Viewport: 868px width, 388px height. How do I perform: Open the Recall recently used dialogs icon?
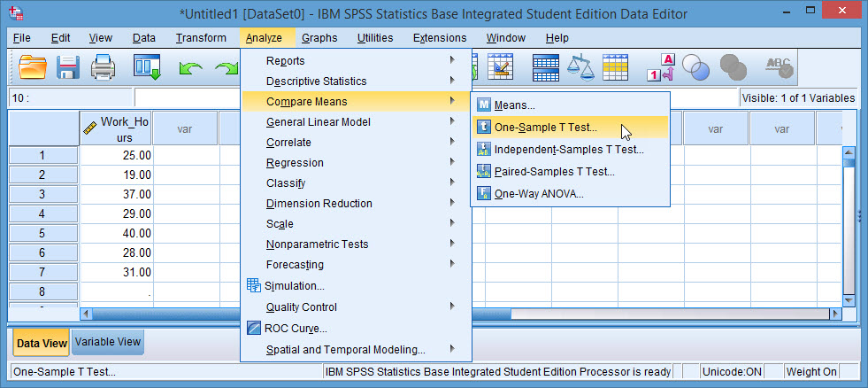147,67
